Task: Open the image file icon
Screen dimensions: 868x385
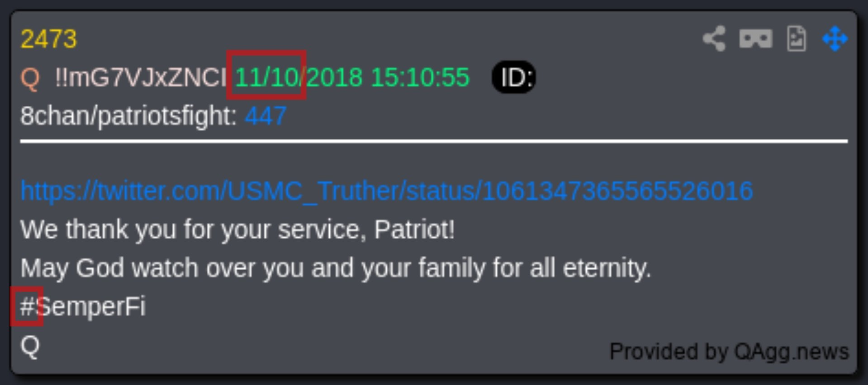Action: click(797, 39)
